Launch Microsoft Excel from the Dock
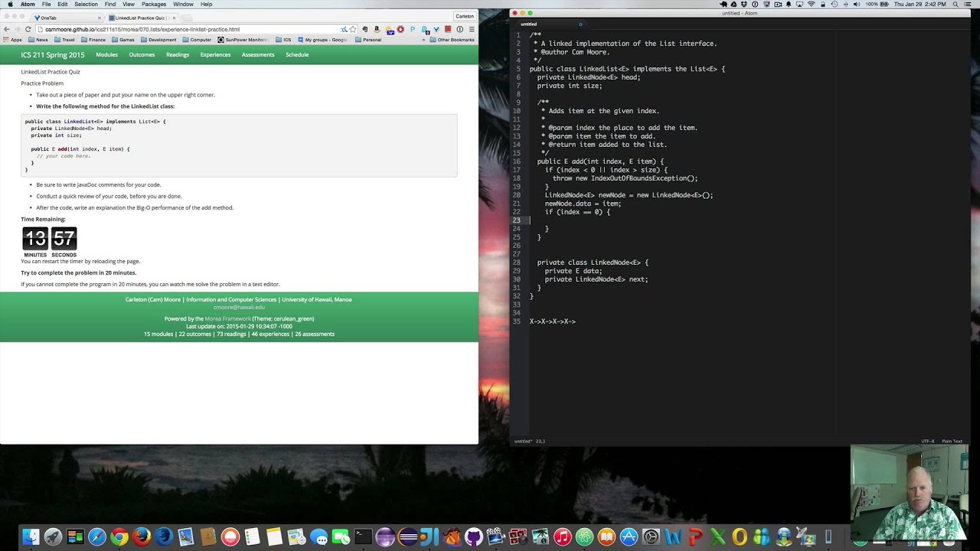Viewport: 980px width, 551px height. point(717,537)
